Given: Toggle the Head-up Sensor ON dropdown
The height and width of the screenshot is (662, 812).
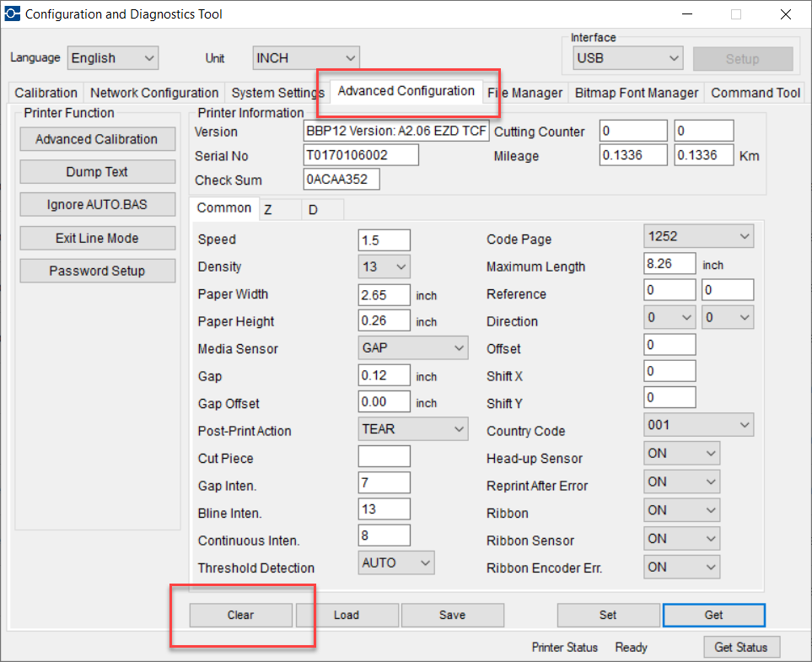Looking at the screenshot, I should click(681, 454).
